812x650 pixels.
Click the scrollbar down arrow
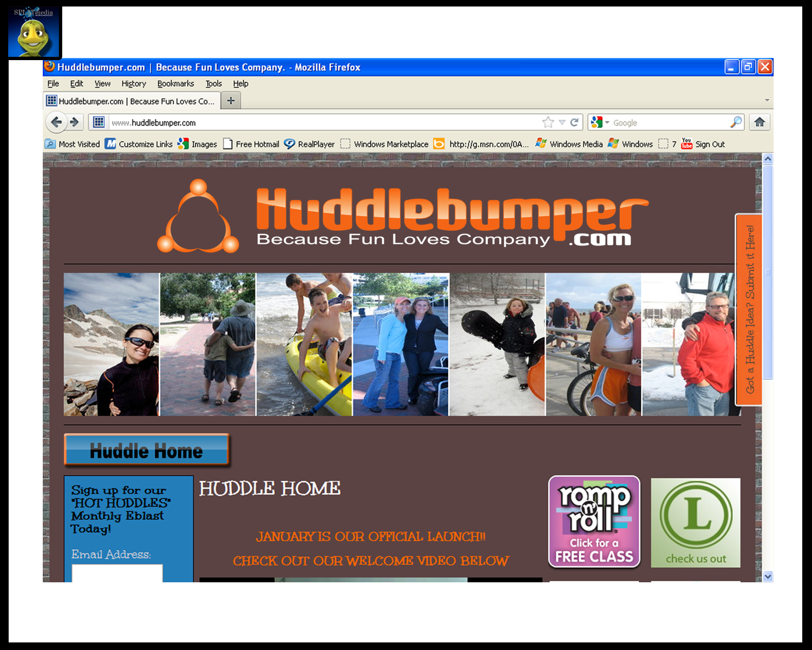point(768,576)
